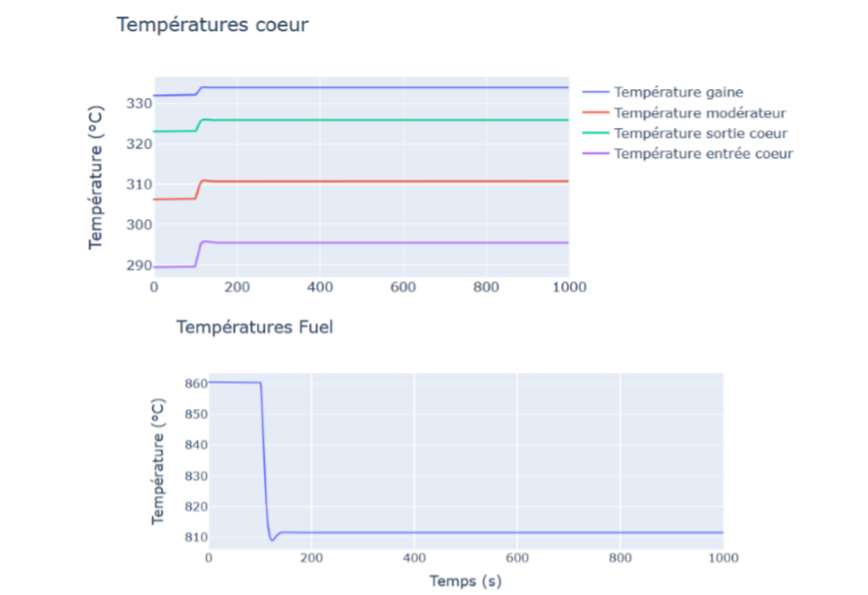Click the 1000 tick on top chart x-axis
868x595 pixels.
pos(568,288)
